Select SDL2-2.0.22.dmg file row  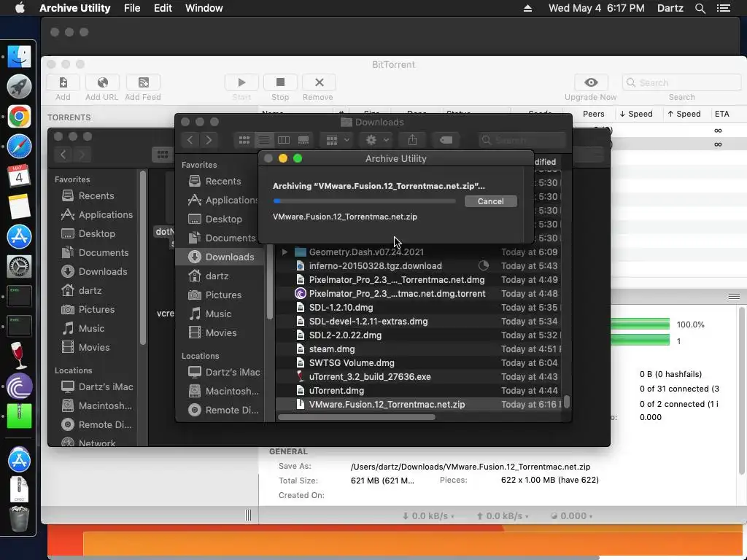418,335
